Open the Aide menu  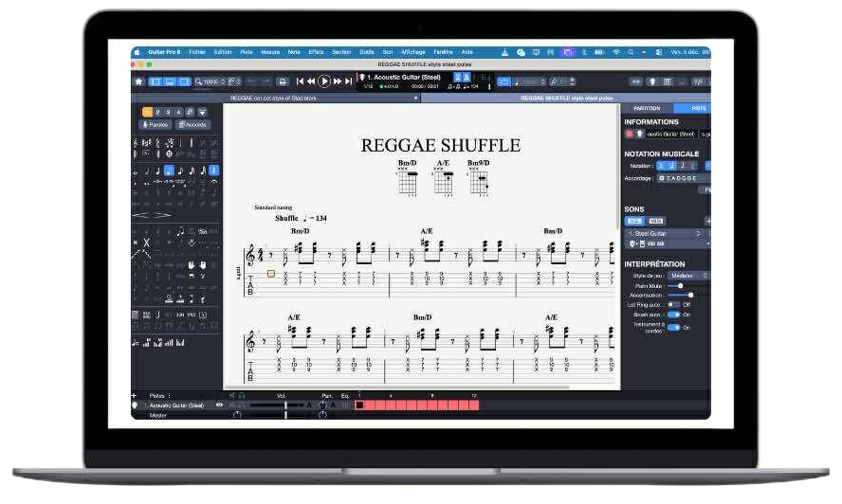(467, 52)
